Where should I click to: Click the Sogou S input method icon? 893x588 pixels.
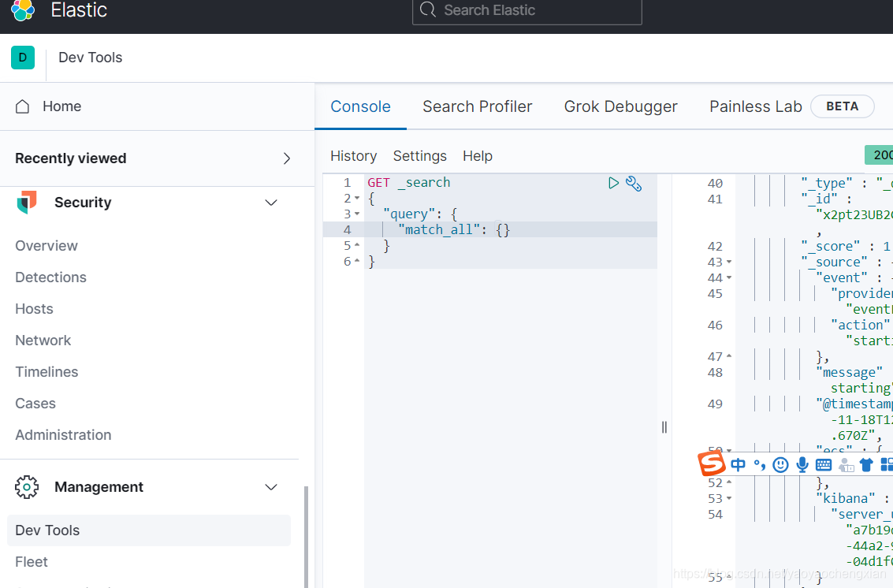[711, 463]
